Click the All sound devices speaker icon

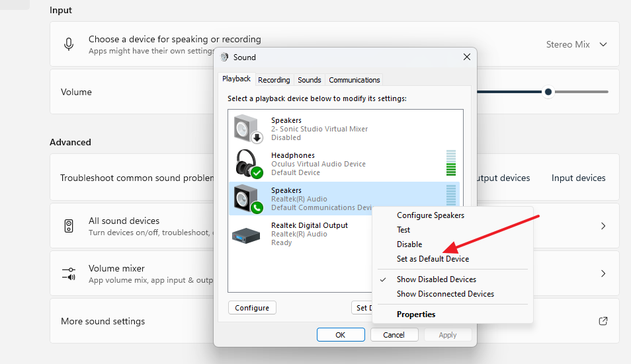coord(69,226)
